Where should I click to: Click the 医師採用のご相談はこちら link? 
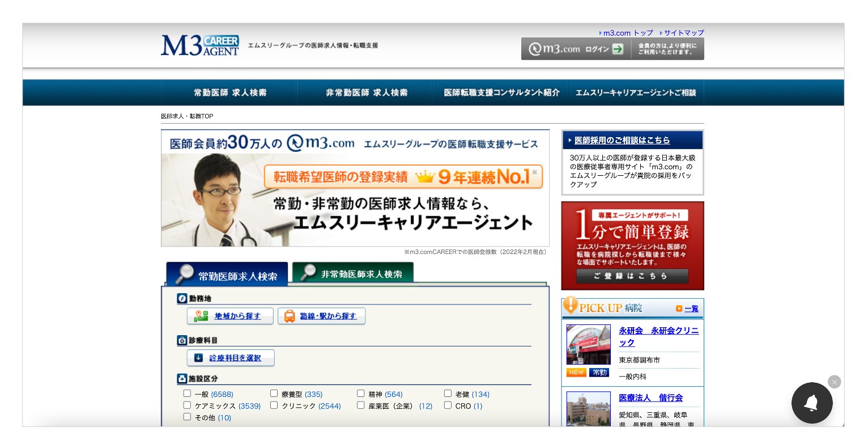click(x=622, y=140)
